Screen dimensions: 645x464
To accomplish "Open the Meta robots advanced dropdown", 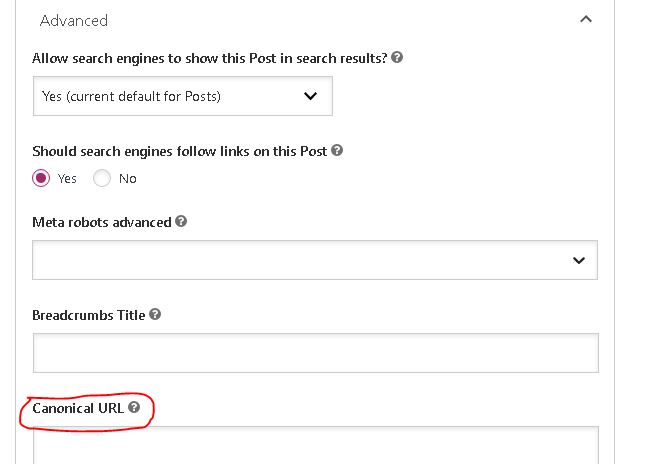I will coord(315,260).
